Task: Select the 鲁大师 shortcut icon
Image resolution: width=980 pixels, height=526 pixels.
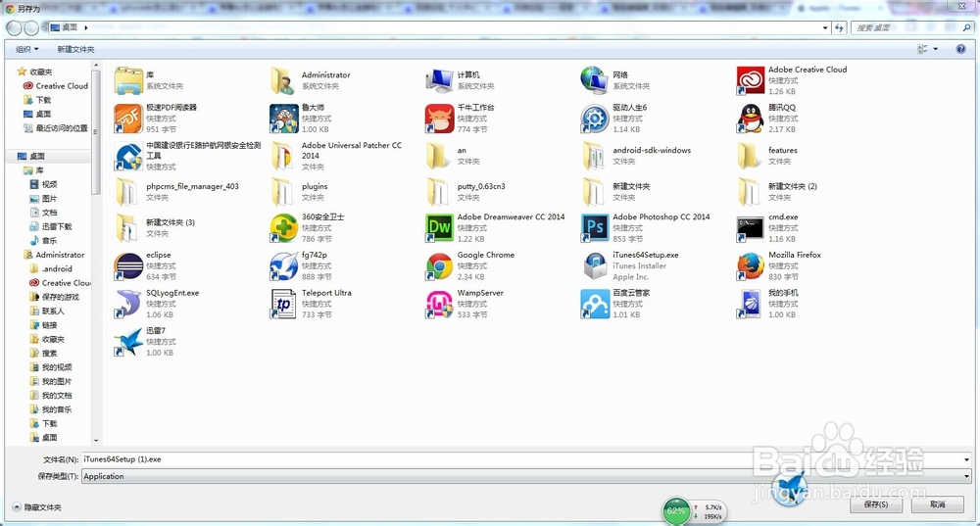Action: tap(284, 119)
